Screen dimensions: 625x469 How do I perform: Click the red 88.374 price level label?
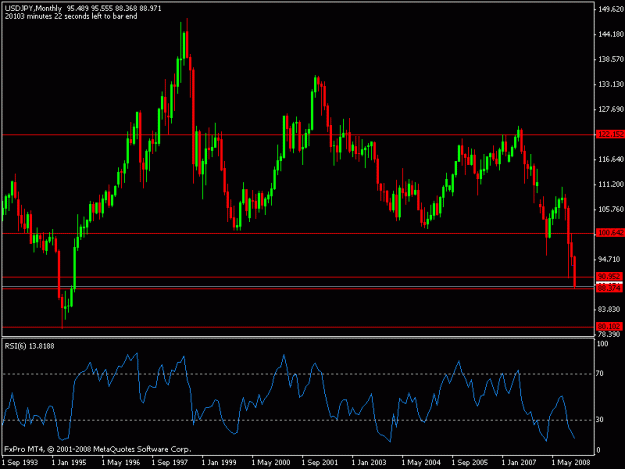coord(610,288)
